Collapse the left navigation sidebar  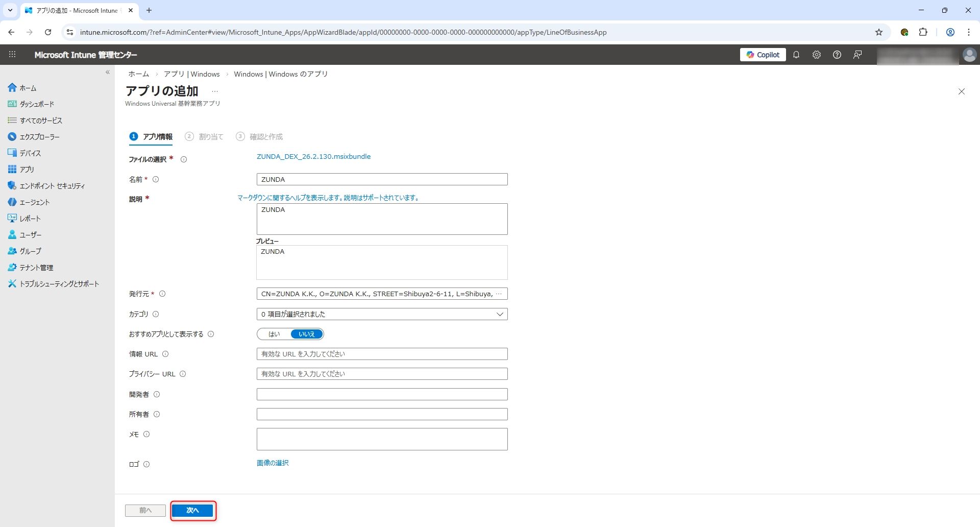click(x=108, y=73)
